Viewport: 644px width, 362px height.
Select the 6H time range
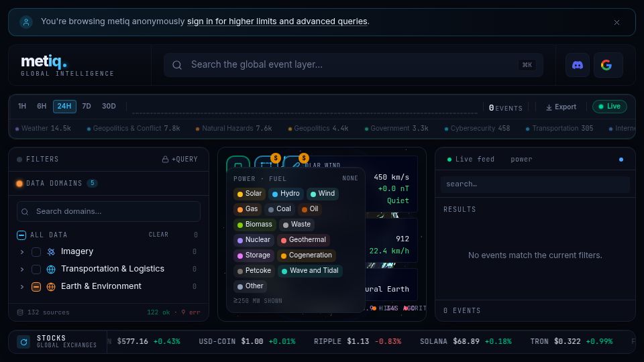coord(42,107)
